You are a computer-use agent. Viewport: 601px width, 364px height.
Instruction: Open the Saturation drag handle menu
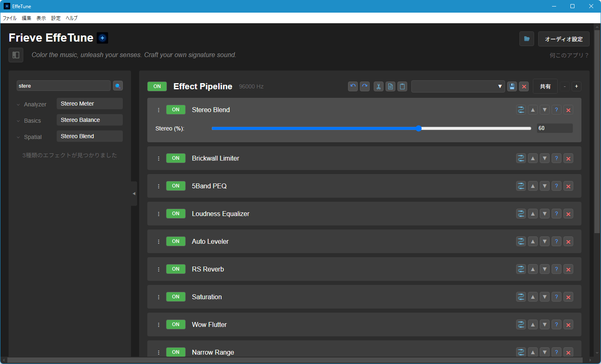point(159,297)
